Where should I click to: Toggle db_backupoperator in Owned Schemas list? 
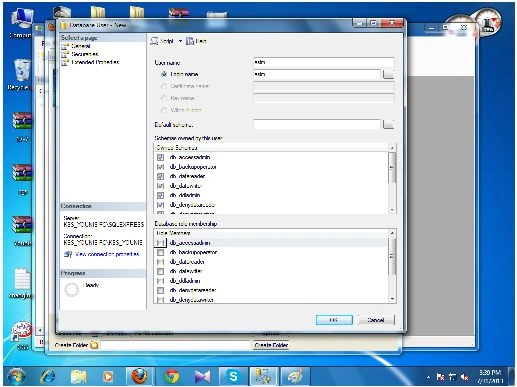(160, 167)
